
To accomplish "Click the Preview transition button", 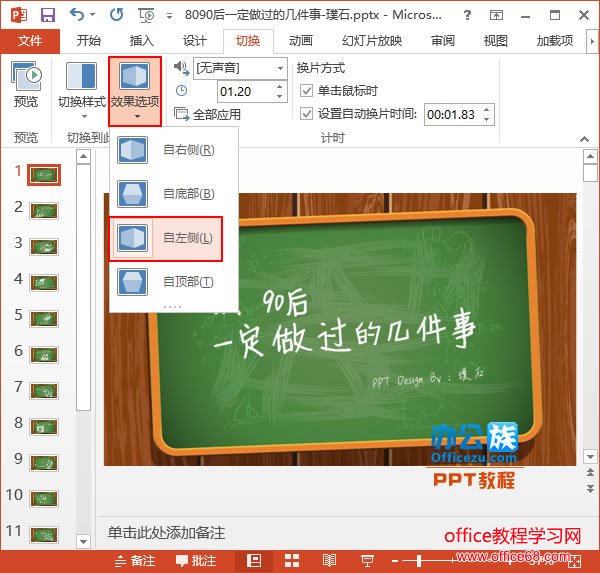I will (x=26, y=85).
